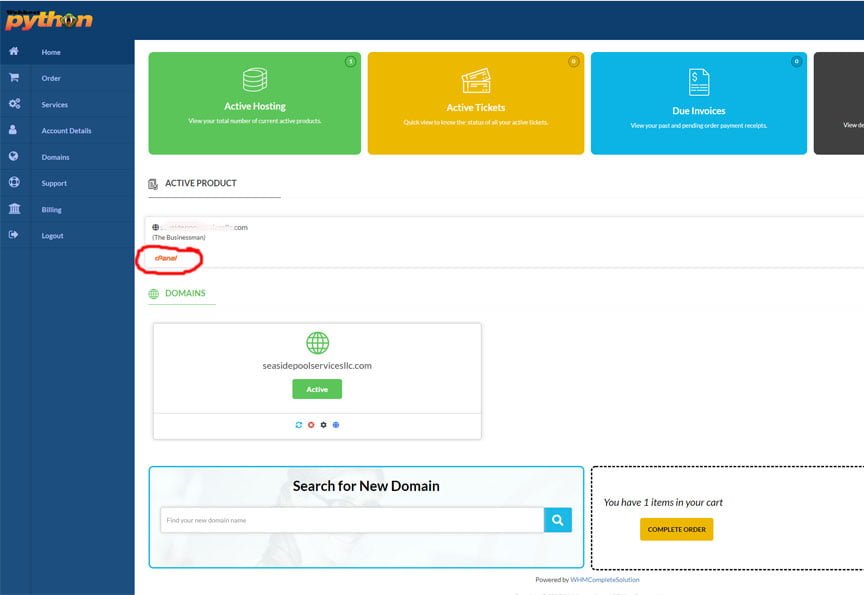
Task: Click the ticket icon on Active Tickets
Action: pos(476,81)
